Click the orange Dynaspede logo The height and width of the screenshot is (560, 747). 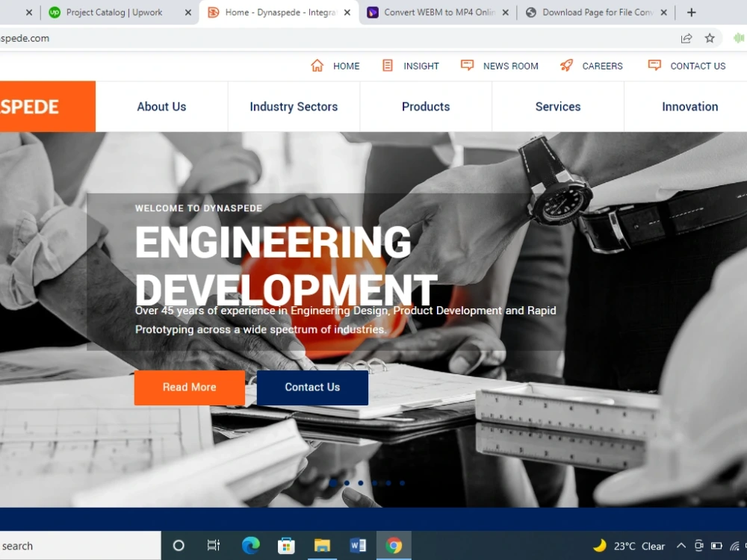click(47, 107)
